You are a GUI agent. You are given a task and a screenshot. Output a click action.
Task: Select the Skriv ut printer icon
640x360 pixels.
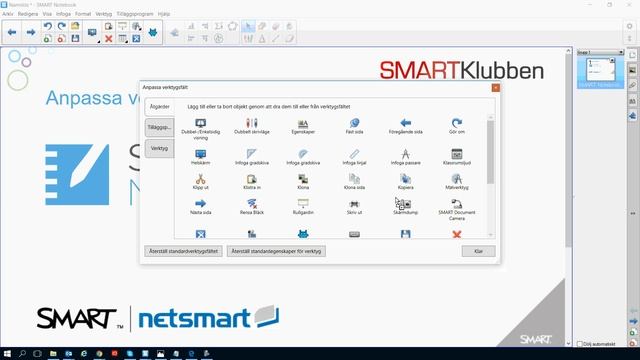[x=354, y=203]
